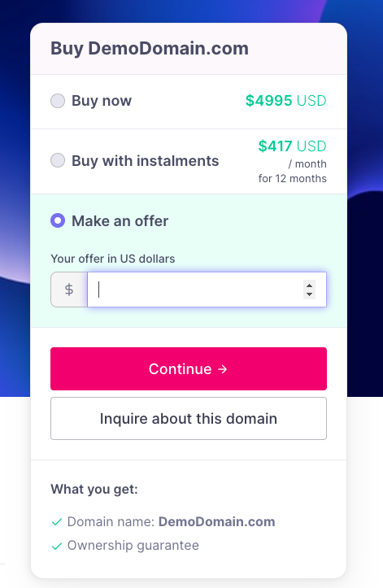Click the Make an offer label
This screenshot has height=588, width=383.
tap(120, 221)
